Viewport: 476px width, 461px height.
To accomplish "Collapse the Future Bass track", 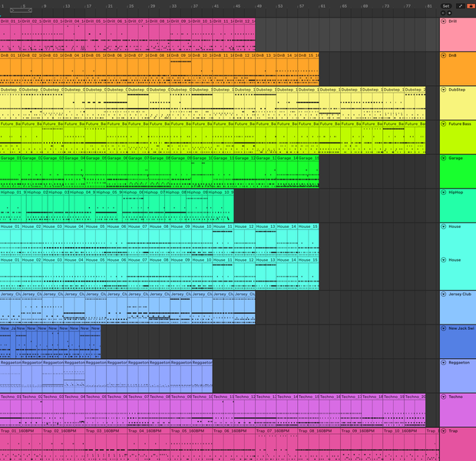I will 444,123.
